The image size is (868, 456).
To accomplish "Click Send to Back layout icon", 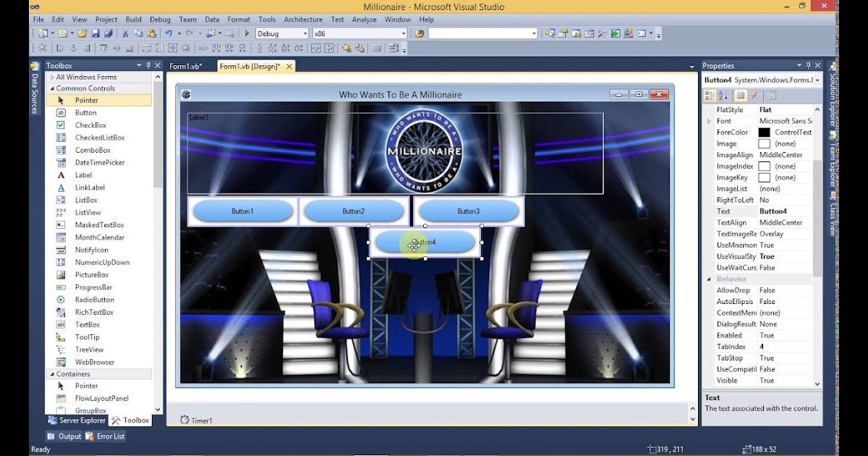I will click(359, 48).
